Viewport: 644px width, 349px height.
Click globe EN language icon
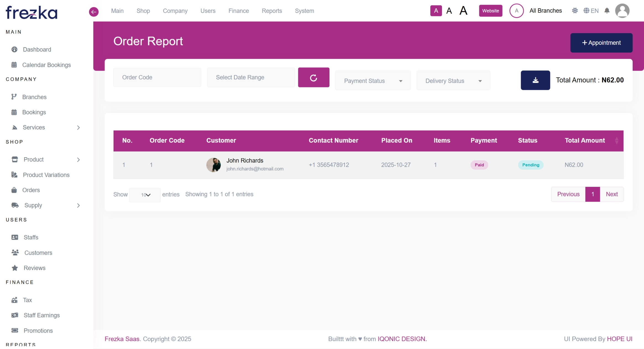coord(591,11)
